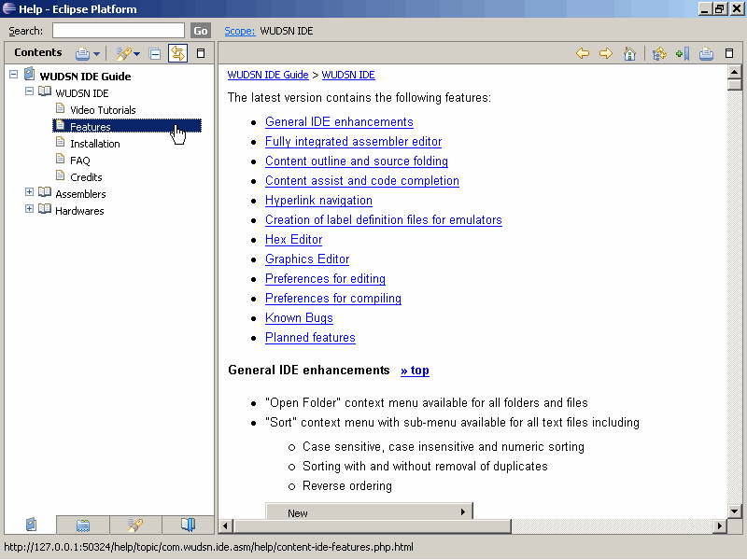Click the Search selected topic flashlight icon
747x560 pixels.
(x=124, y=53)
